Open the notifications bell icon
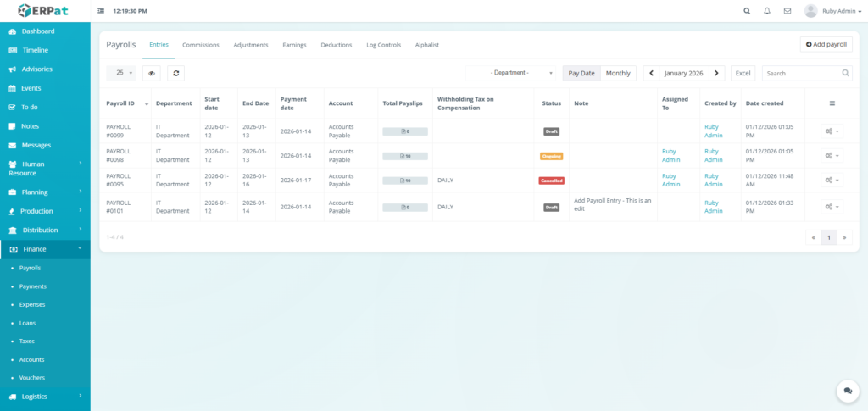This screenshot has height=411, width=868. pos(767,11)
